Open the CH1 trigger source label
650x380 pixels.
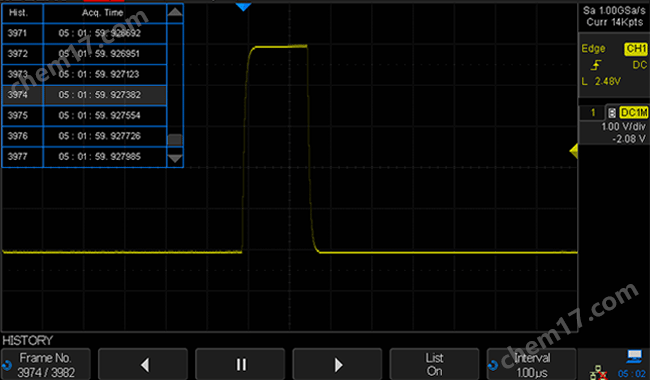(635, 48)
